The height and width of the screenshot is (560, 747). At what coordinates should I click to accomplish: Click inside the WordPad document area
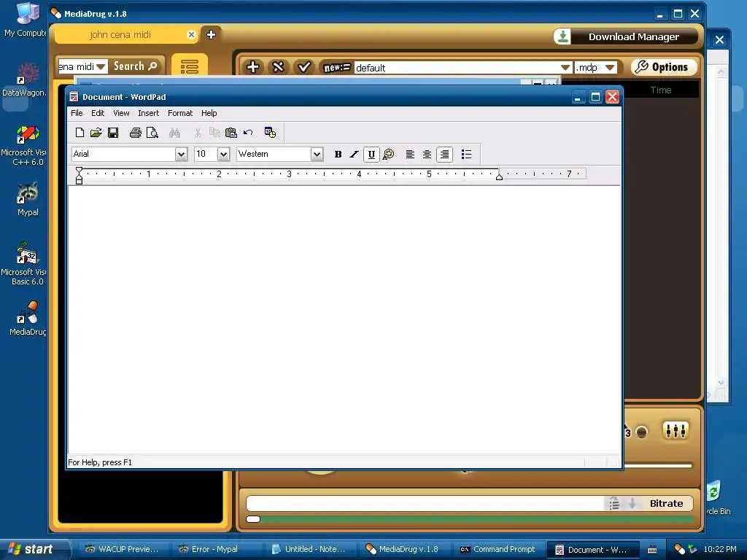tap(344, 319)
